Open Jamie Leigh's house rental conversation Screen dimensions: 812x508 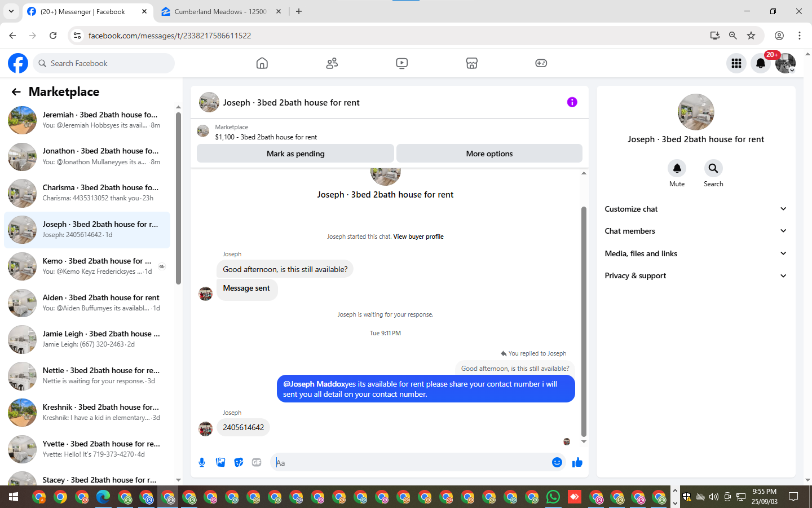pos(87,339)
